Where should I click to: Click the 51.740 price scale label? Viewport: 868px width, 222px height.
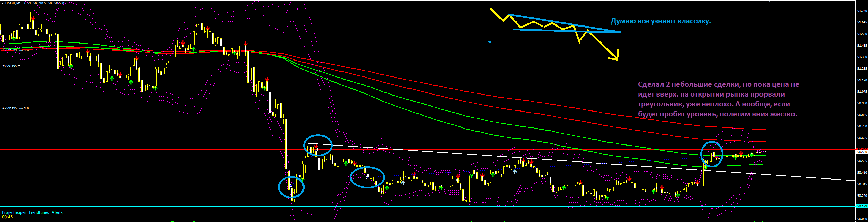coord(862,11)
